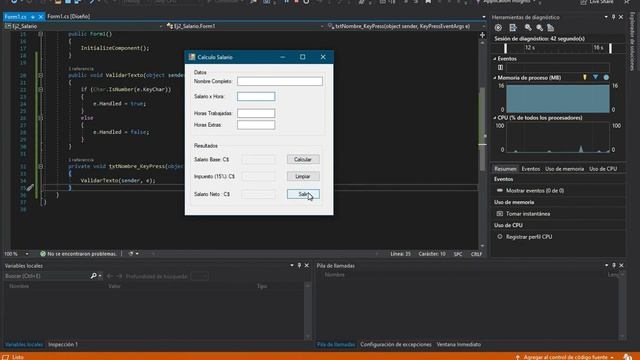Screen dimensions: 640x360
Task: Click the Salario x Hora input field
Action: (x=256, y=96)
